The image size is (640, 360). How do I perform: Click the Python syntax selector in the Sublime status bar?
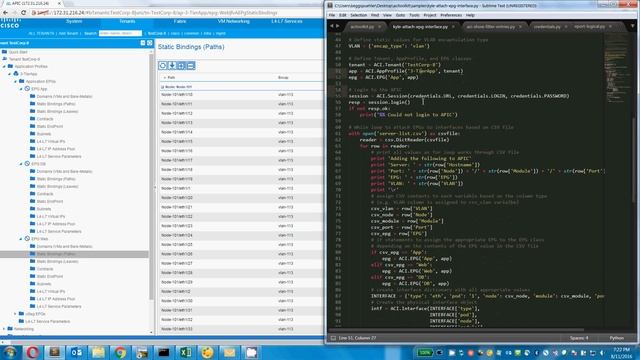click(x=616, y=338)
